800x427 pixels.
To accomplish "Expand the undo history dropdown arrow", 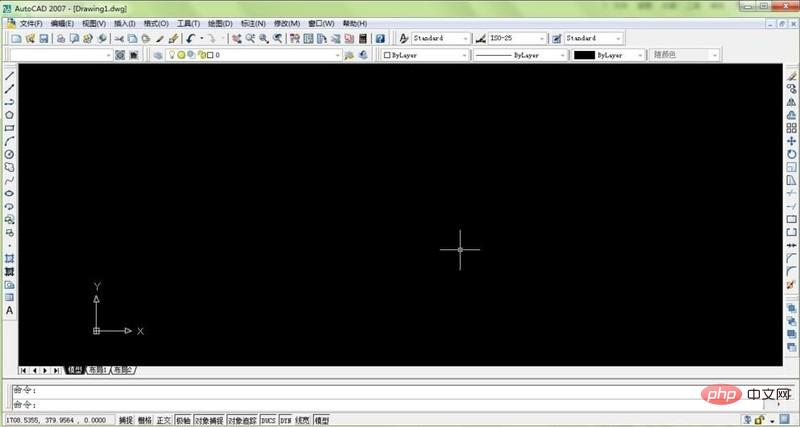I will (x=202, y=38).
